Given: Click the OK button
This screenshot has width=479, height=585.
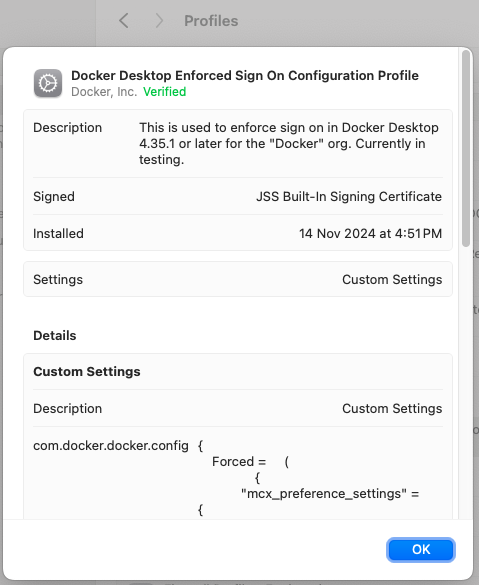Looking at the screenshot, I should click(x=420, y=550).
